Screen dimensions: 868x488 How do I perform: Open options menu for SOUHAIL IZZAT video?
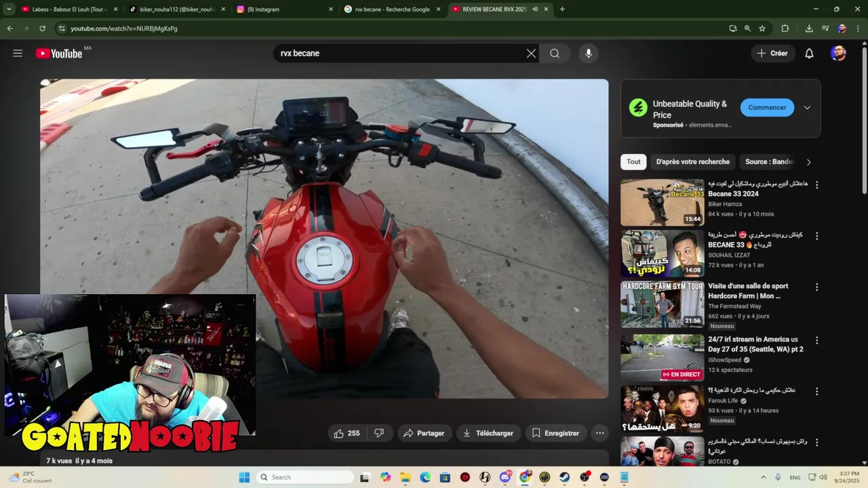[816, 236]
